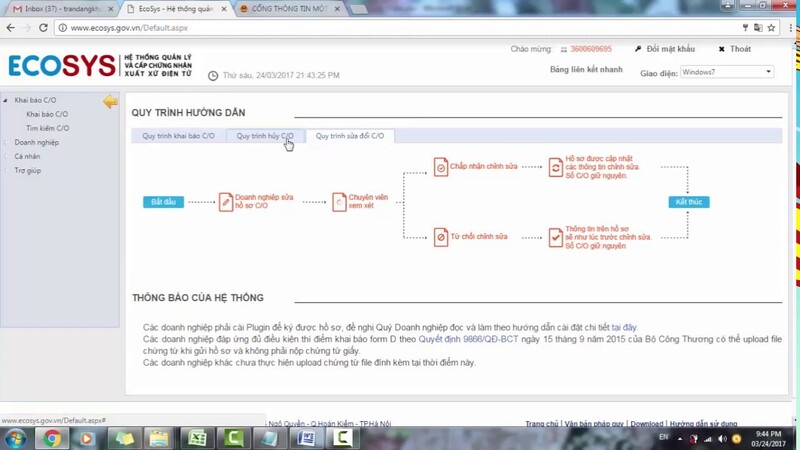800x450 pixels.
Task: Click the EN language indicator in tray
Action: 663,437
